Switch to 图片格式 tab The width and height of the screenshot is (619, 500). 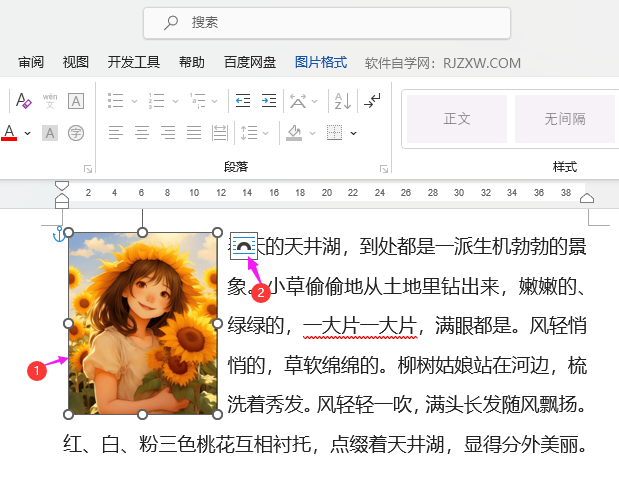[x=321, y=62]
